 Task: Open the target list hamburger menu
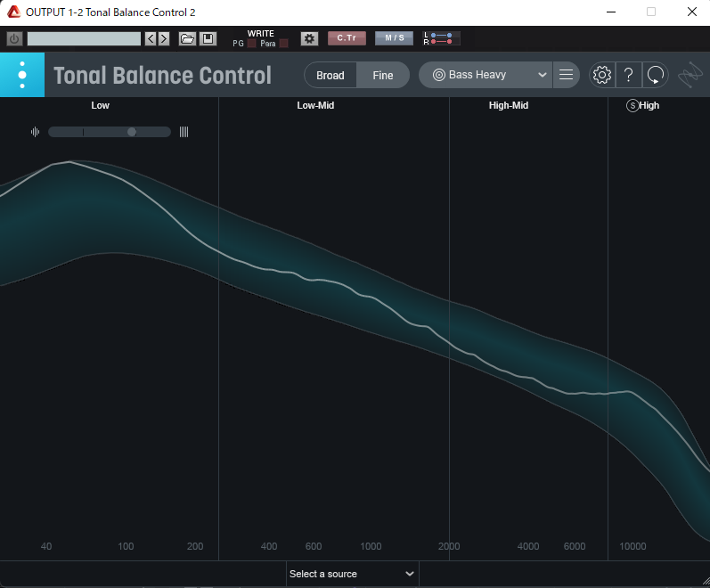pos(566,75)
